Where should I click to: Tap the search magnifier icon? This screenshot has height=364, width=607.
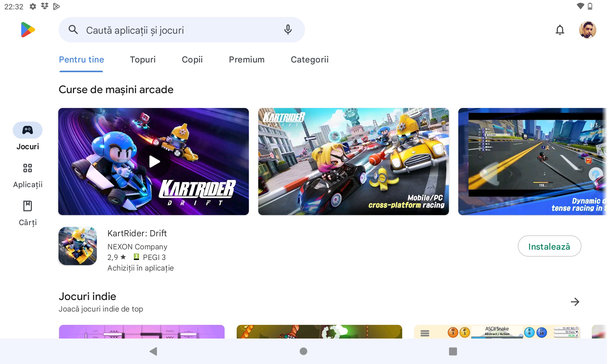73,30
